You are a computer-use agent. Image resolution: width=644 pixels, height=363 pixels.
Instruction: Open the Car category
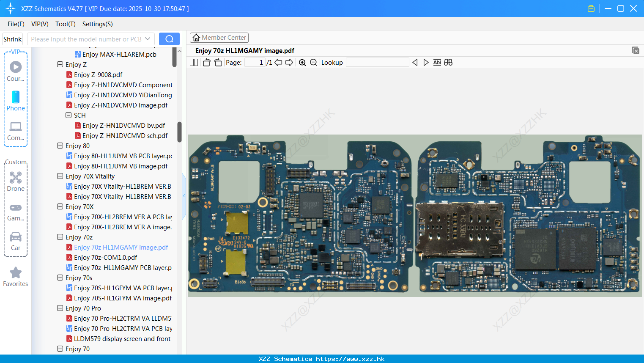[x=16, y=241]
